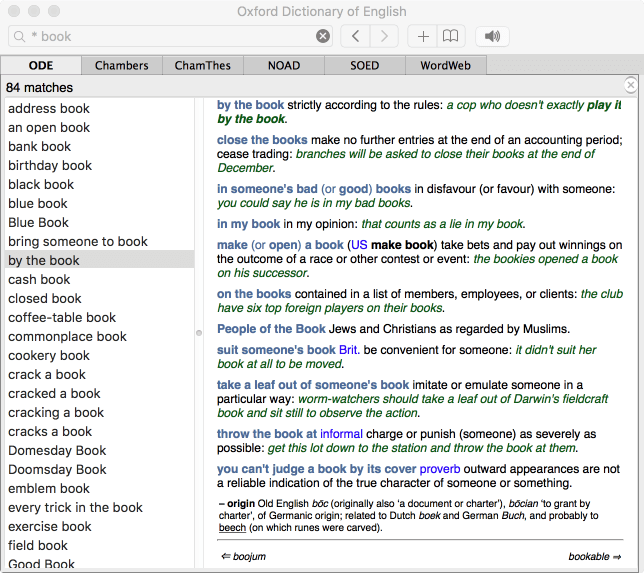Click the 'Brit.' label link

[350, 350]
